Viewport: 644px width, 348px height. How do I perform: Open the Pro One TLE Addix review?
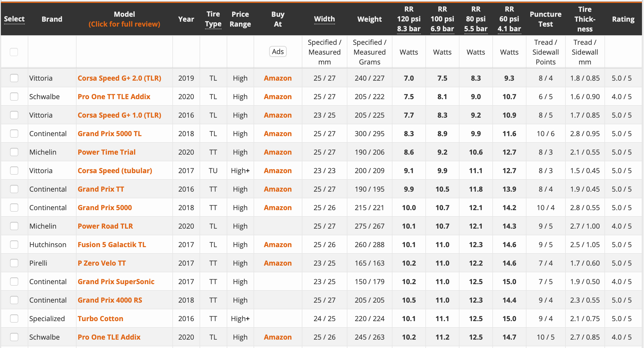(x=109, y=337)
